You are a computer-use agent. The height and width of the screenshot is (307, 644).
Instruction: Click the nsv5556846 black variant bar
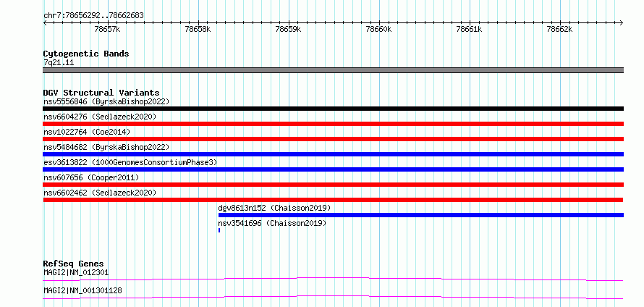333,109
